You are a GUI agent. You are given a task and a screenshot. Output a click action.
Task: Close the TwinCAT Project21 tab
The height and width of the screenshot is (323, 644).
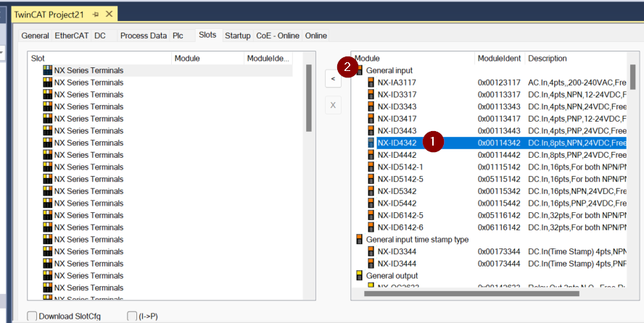109,14
